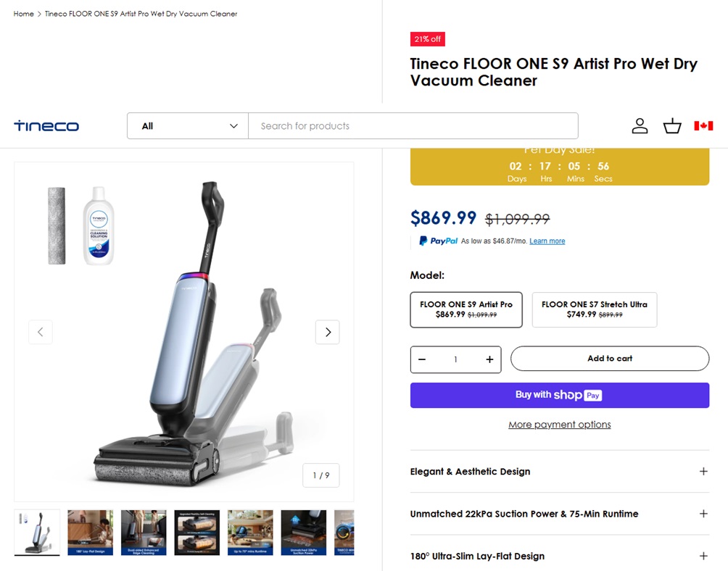Open the More payment options link
This screenshot has height=571, width=728.
(559, 425)
